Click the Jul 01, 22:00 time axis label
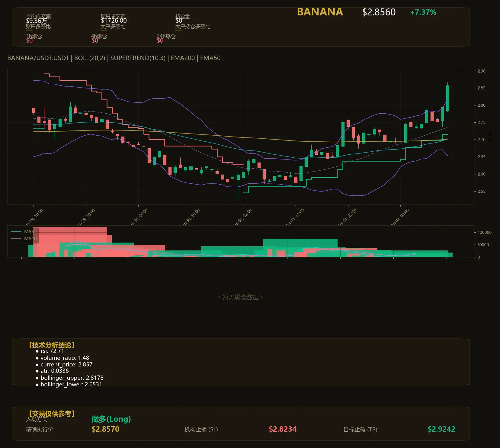This screenshot has height=448, width=500. coord(347,217)
